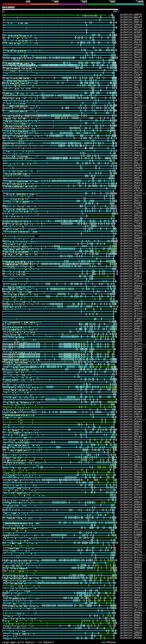
Task: Click the query name BB930002
Action: (8, 8)
